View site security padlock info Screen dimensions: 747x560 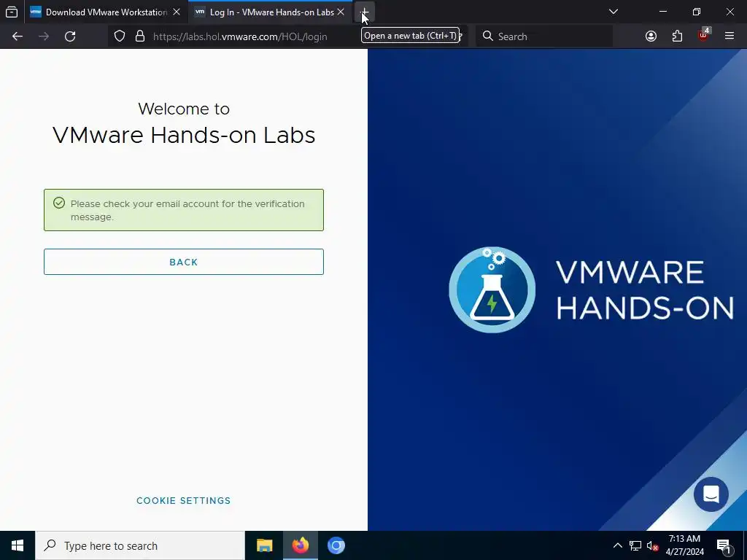coord(140,36)
